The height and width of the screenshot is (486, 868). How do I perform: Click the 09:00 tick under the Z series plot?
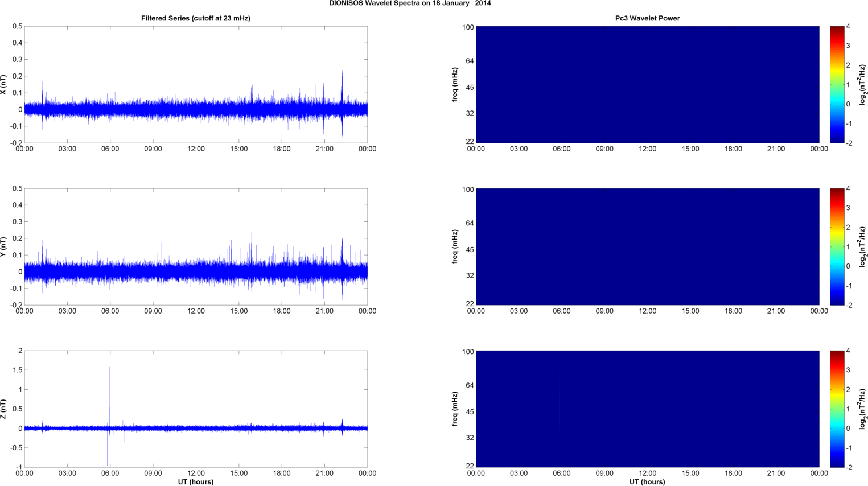pos(153,473)
